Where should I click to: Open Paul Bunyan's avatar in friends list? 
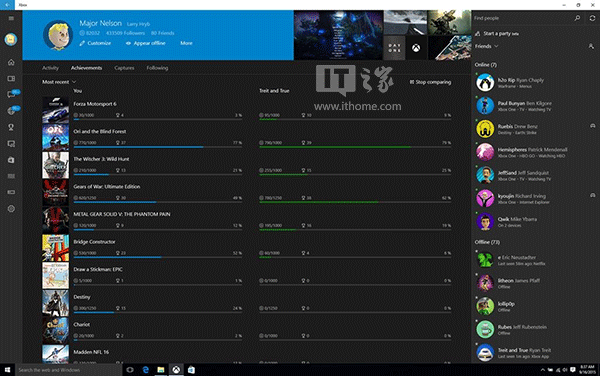485,106
